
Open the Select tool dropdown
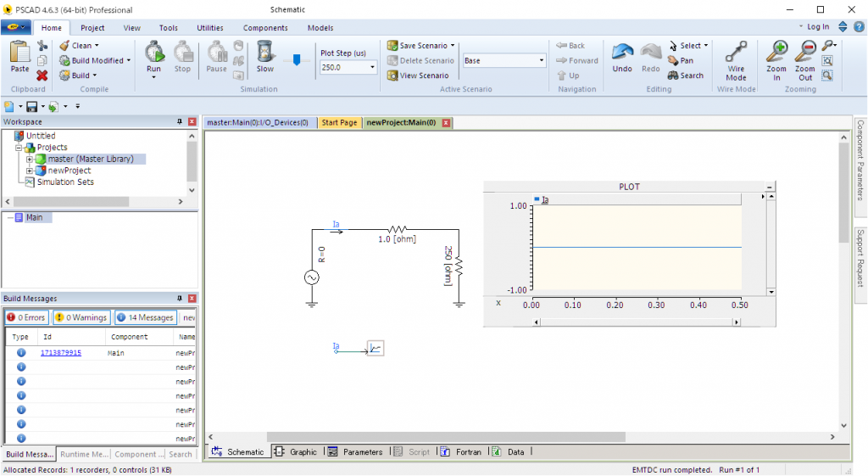706,46
